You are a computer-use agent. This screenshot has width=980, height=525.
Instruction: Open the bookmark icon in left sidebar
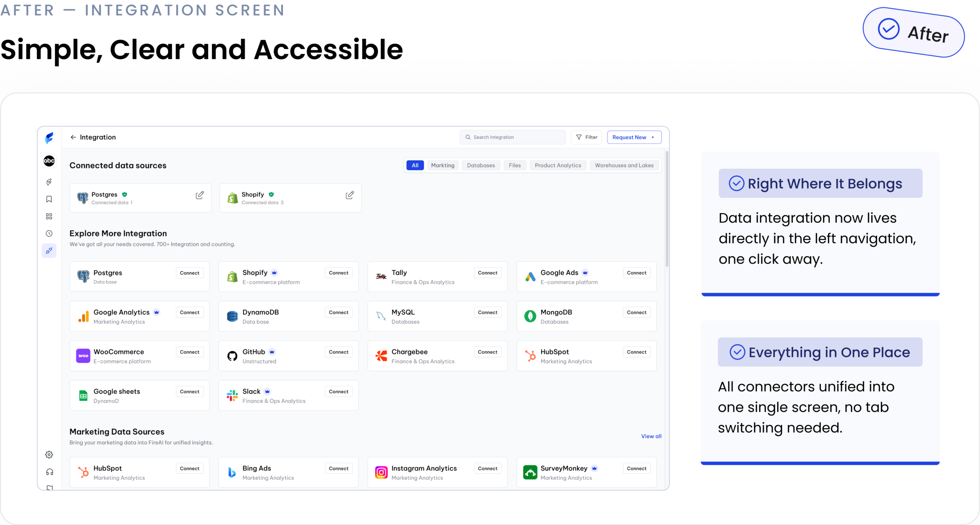click(x=49, y=199)
